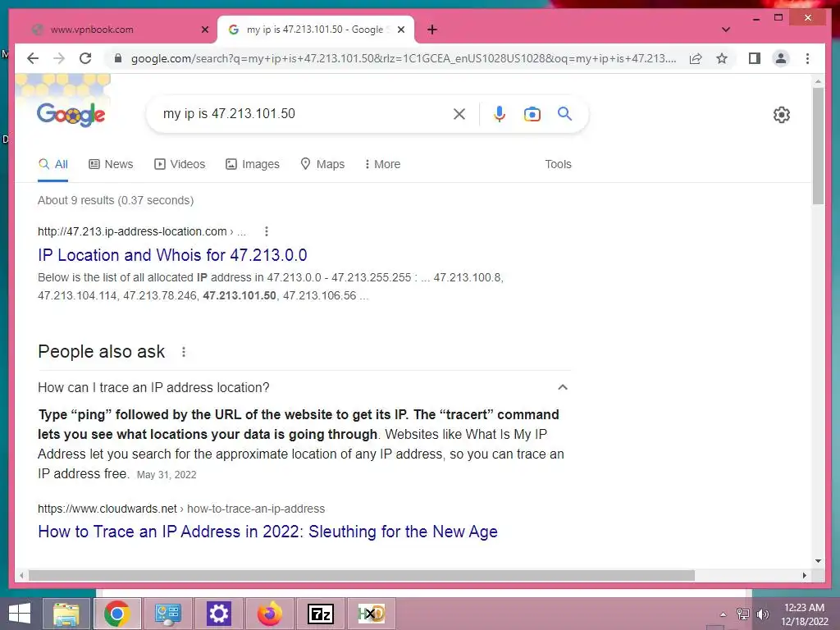Open How to Trace an IP Address article
The height and width of the screenshot is (630, 840).
(268, 532)
